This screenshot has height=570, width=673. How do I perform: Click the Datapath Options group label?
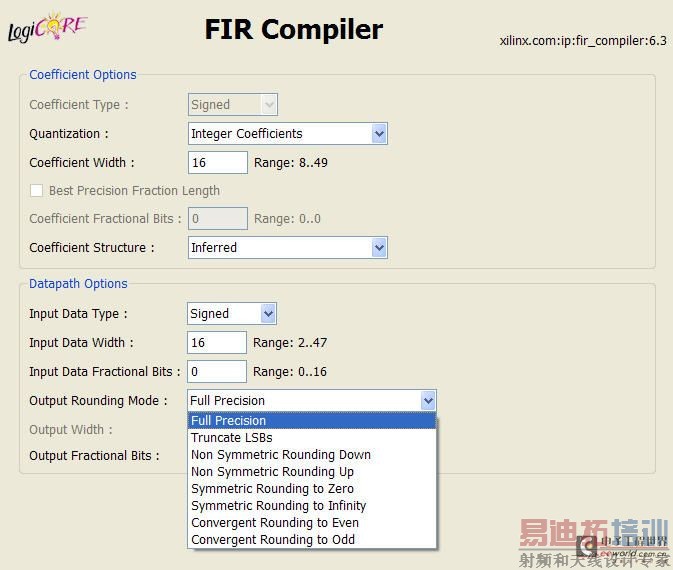click(x=78, y=284)
